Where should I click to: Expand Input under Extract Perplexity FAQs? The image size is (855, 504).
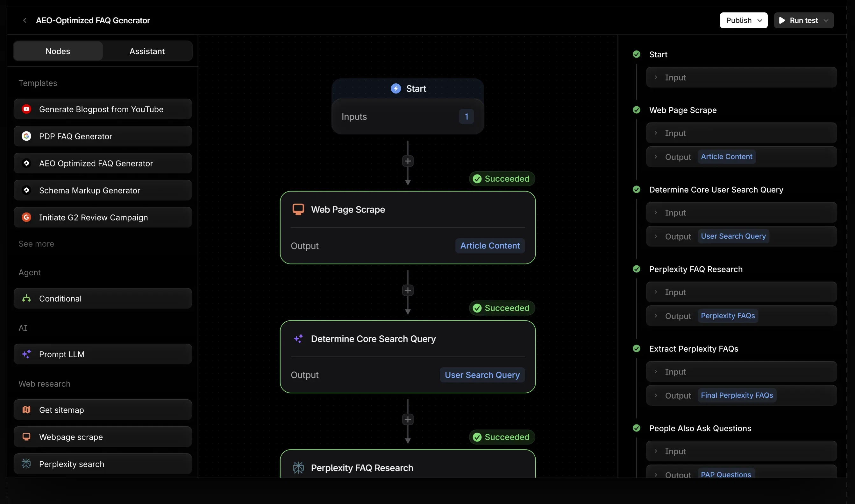pyautogui.click(x=742, y=371)
